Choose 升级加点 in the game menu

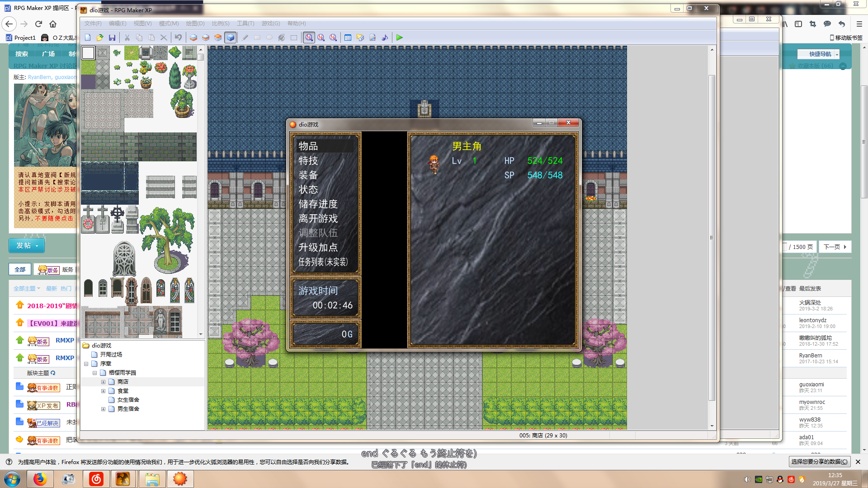click(318, 248)
